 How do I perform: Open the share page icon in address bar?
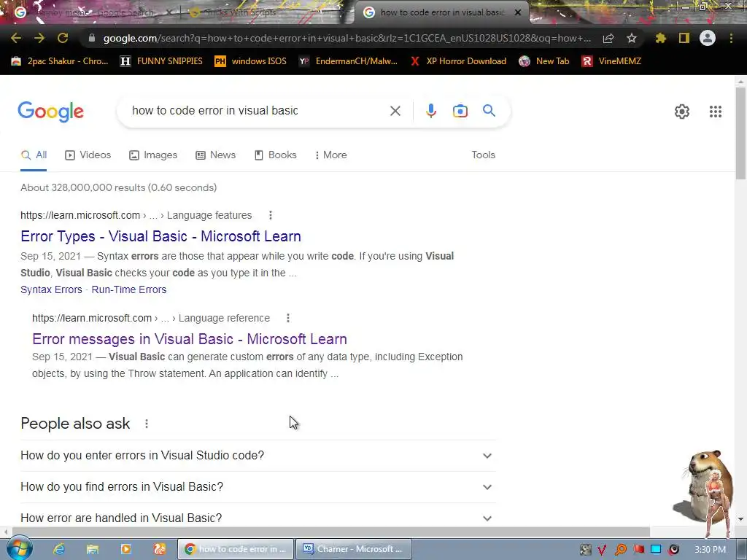[608, 39]
